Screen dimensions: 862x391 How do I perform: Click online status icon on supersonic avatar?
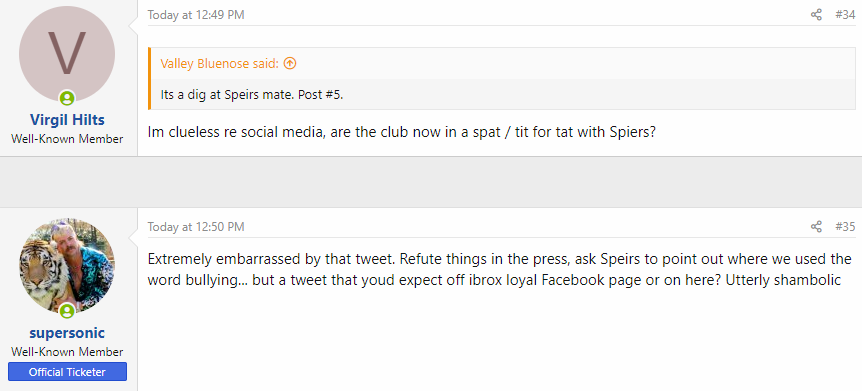point(67,311)
